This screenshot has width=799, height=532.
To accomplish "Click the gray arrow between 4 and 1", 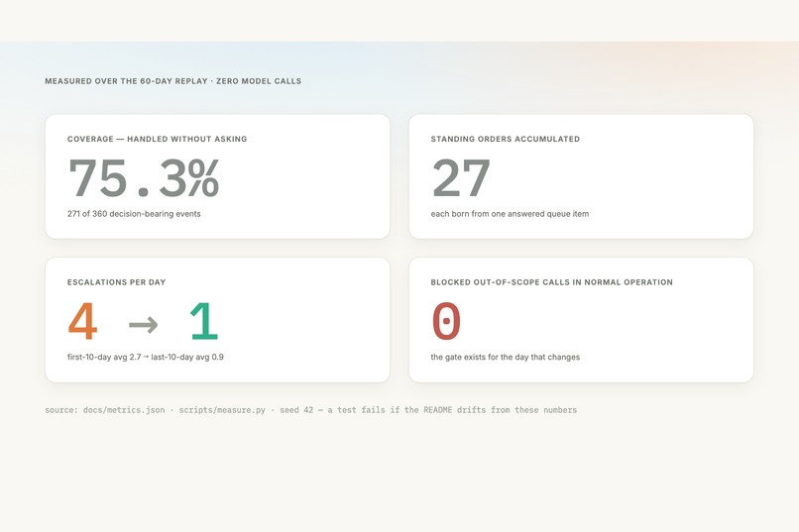I will 144,324.
